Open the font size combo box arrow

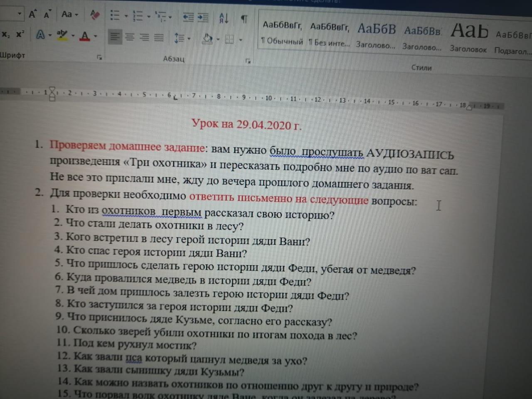coord(19,14)
